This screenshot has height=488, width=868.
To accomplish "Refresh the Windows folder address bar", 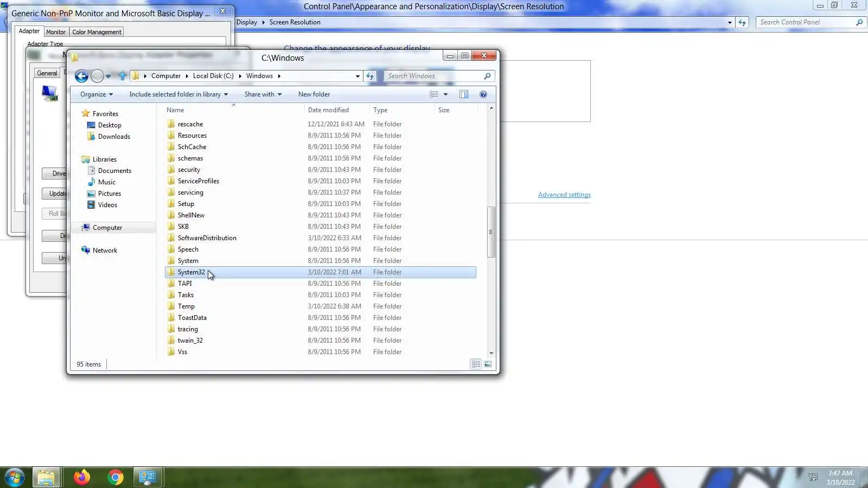I will 370,76.
